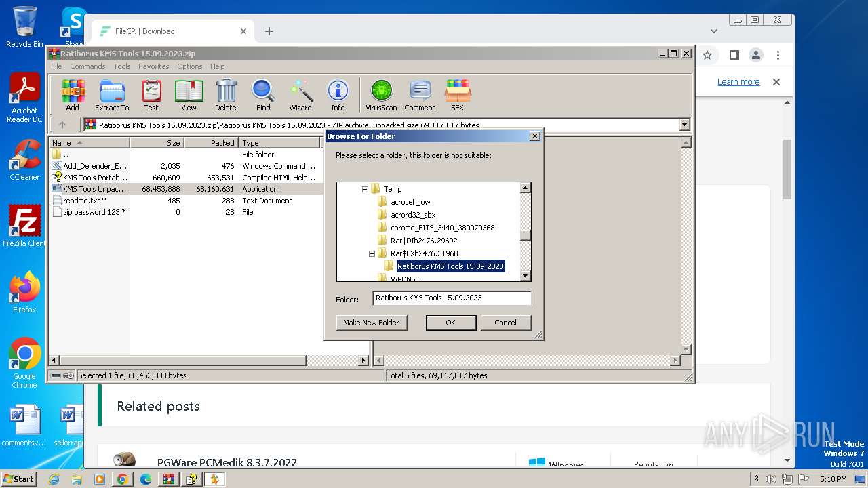Open the Recycle Bin desktop icon
Image resolution: width=868 pixels, height=488 pixels.
tap(24, 27)
